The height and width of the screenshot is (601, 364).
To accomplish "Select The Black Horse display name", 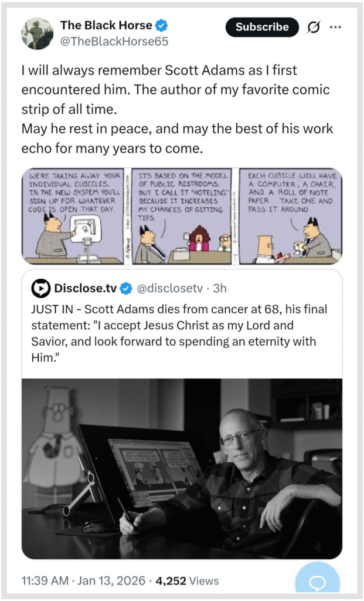I will [106, 26].
